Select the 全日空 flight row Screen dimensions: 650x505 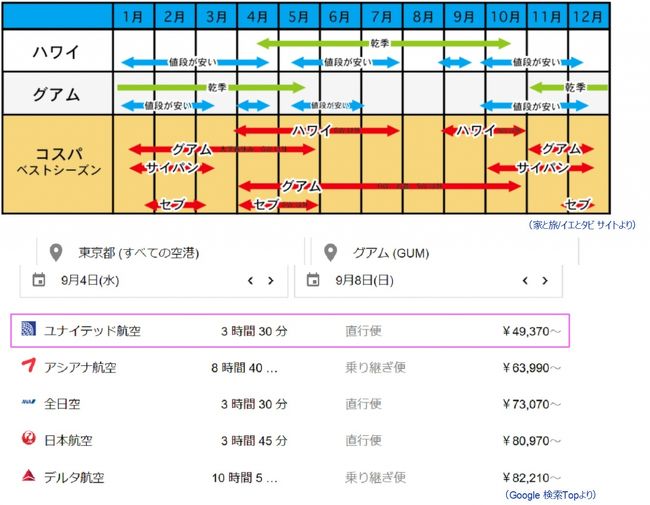click(290, 404)
